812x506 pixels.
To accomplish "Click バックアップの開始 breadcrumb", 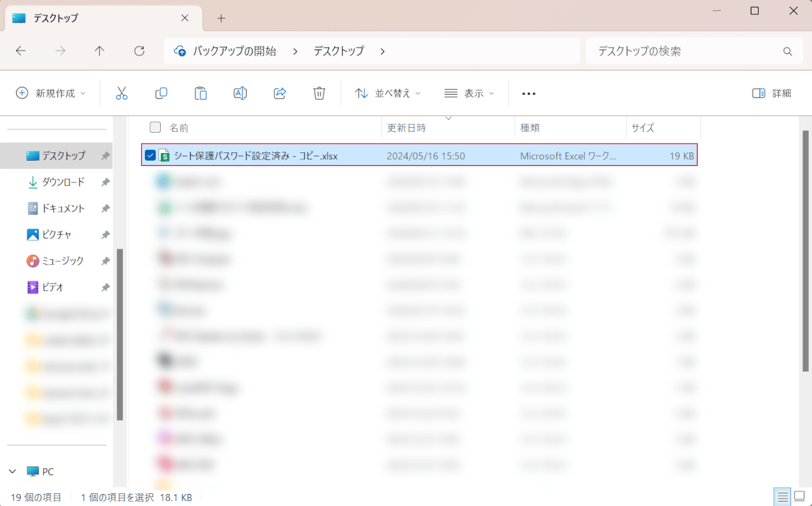I will tap(235, 51).
